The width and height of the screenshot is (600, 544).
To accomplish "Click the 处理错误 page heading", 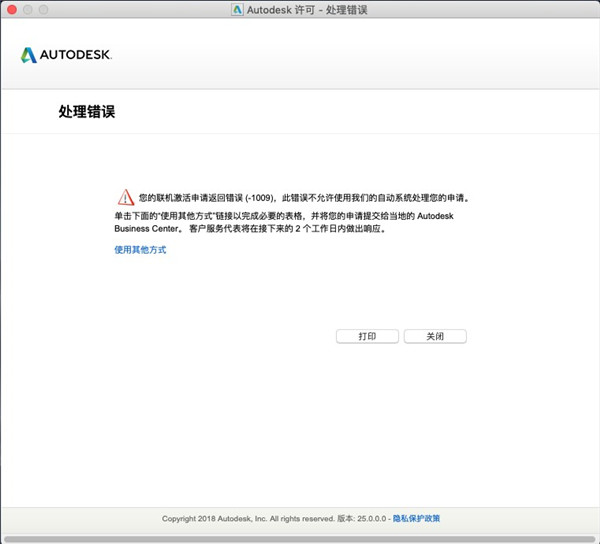I will pos(87,112).
